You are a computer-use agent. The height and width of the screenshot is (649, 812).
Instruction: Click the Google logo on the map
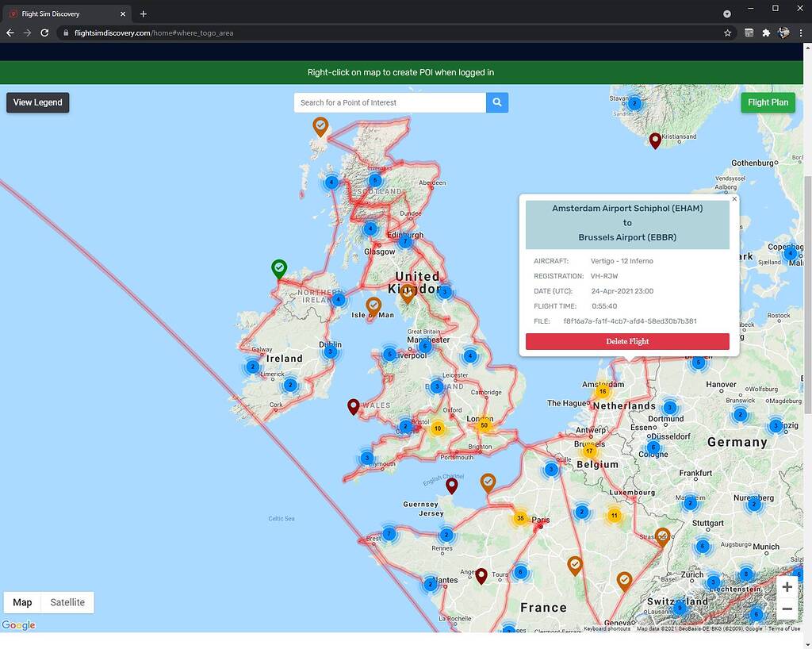(x=18, y=625)
